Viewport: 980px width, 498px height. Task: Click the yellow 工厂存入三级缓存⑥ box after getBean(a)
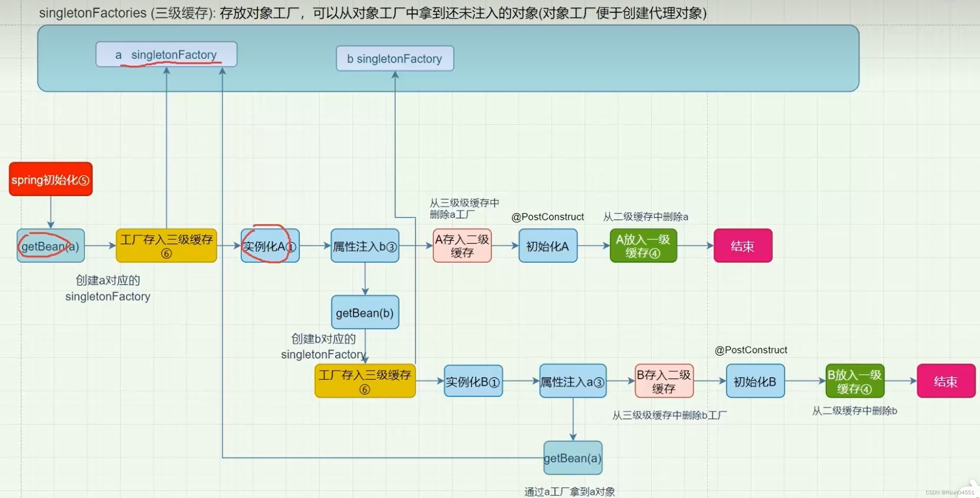(166, 246)
